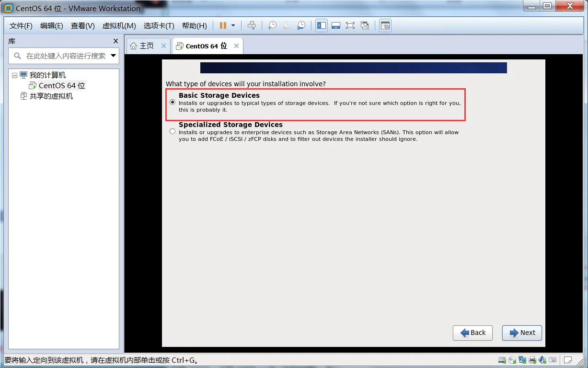Toggle the console view icon
This screenshot has height=368, width=588.
coord(385,25)
